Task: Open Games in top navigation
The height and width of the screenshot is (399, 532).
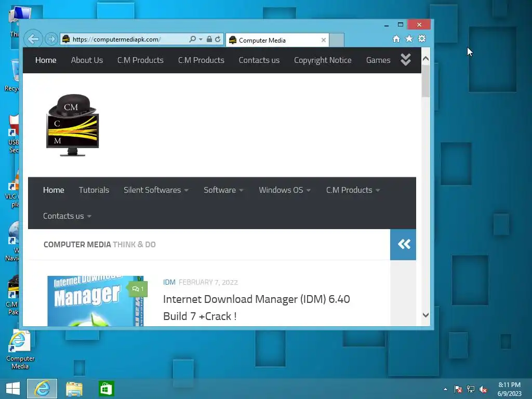Action: pyautogui.click(x=378, y=60)
